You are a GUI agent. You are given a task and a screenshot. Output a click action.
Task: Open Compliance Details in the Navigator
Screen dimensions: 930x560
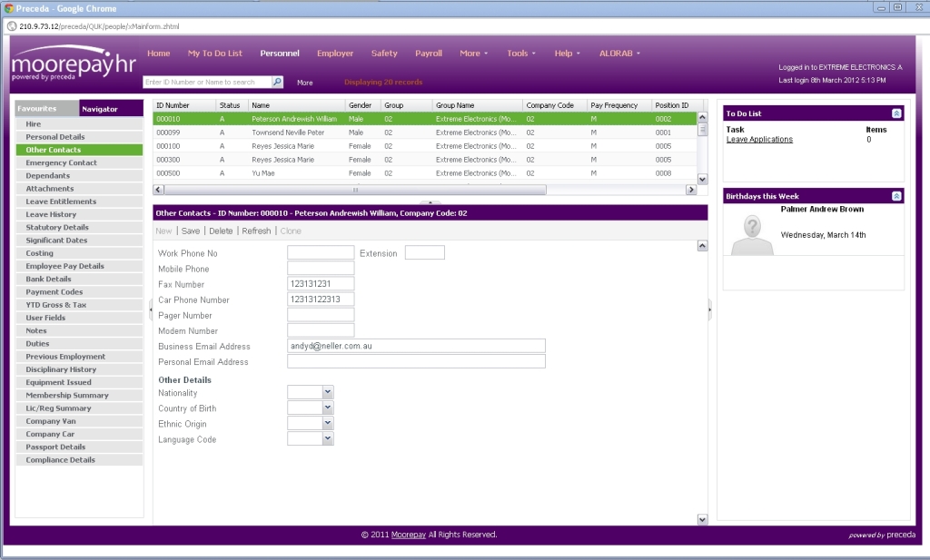tap(80, 460)
